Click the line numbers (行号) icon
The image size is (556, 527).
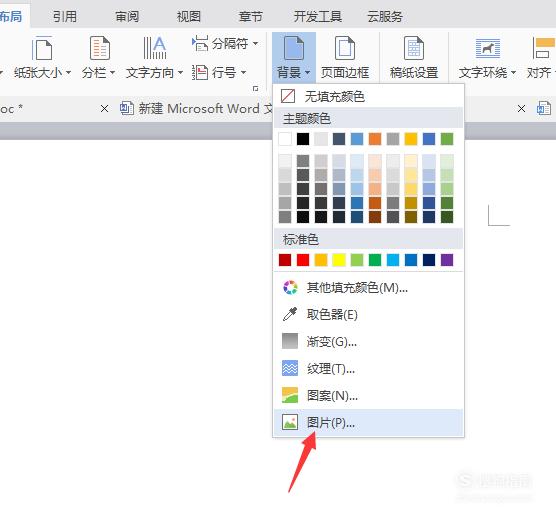click(200, 72)
